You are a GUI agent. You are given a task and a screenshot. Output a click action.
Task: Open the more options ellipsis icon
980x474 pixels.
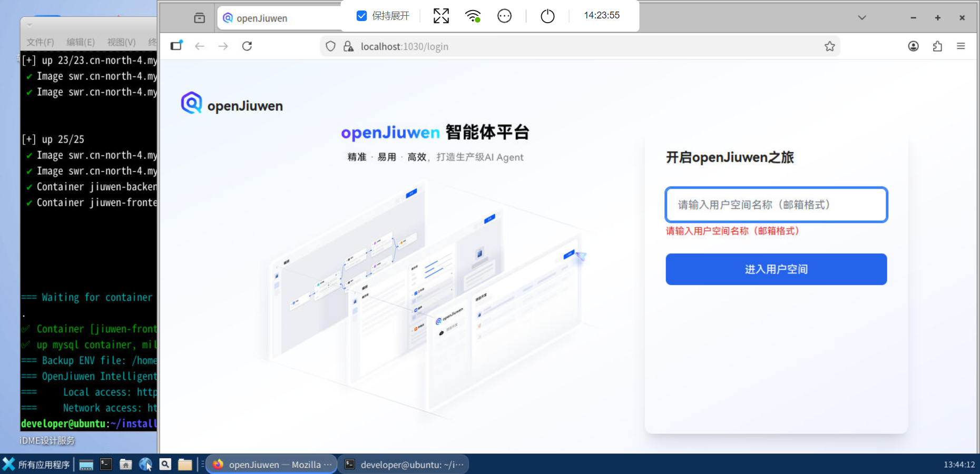(504, 16)
